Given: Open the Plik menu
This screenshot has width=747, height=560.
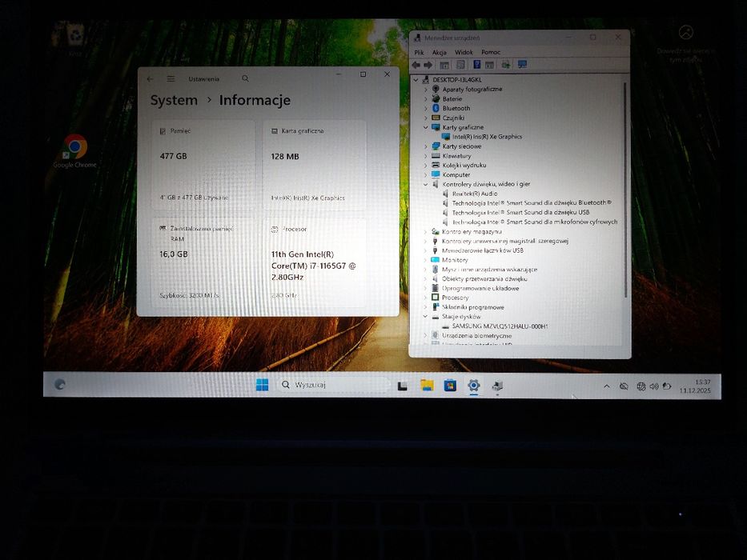Looking at the screenshot, I should pyautogui.click(x=419, y=52).
